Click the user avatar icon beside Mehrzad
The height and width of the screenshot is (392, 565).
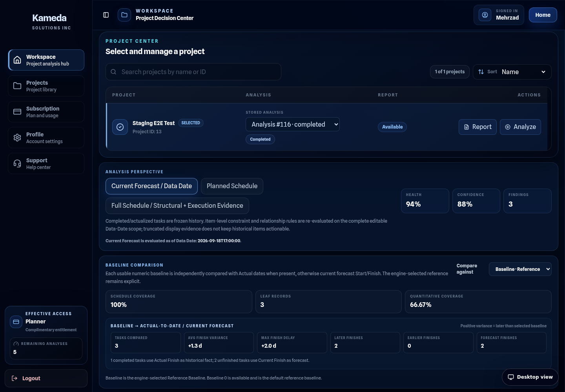click(x=485, y=15)
